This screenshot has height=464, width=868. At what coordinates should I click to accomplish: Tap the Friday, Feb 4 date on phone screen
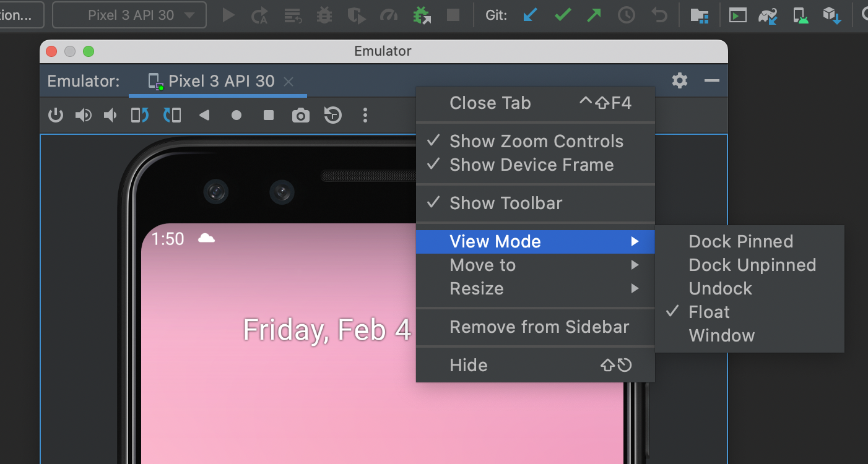pyautogui.click(x=327, y=330)
